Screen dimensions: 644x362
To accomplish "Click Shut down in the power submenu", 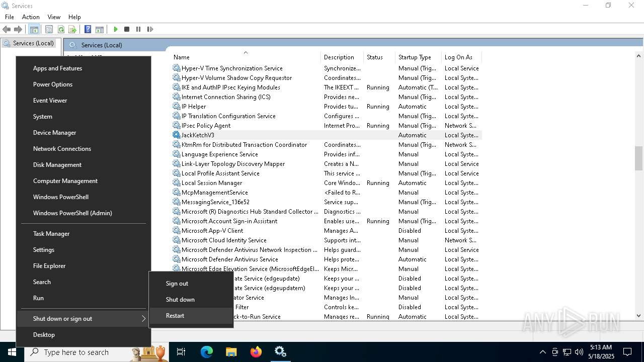I will pyautogui.click(x=191, y=300).
